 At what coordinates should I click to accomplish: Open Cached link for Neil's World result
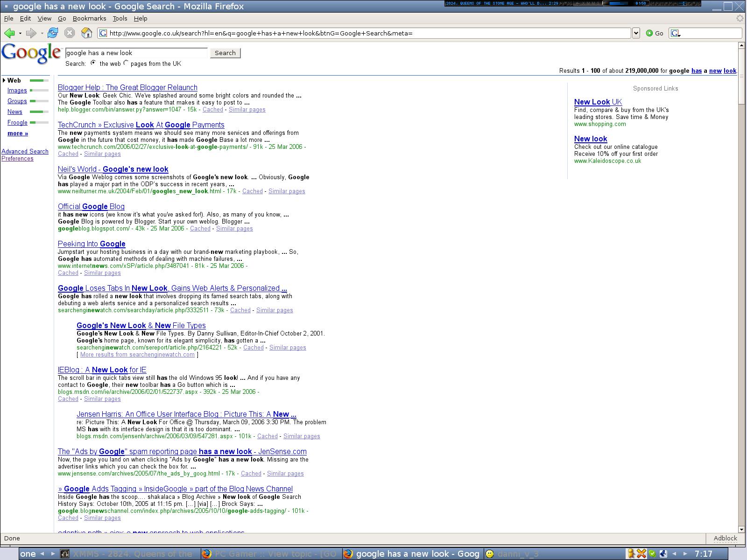click(x=253, y=191)
